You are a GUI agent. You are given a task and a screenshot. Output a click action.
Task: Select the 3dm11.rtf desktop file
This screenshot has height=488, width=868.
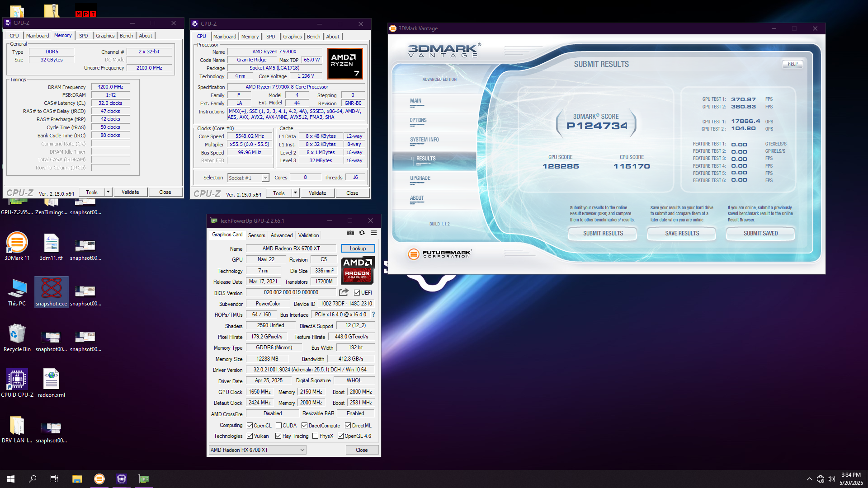point(52,247)
